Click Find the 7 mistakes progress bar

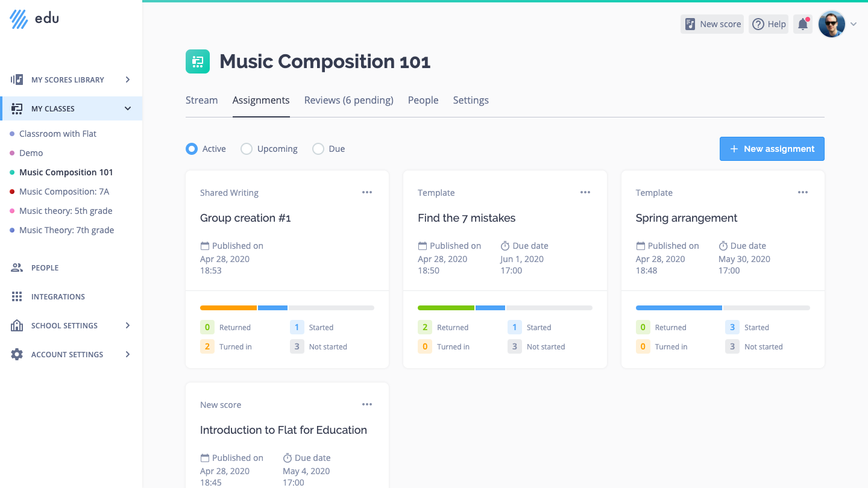(x=505, y=308)
